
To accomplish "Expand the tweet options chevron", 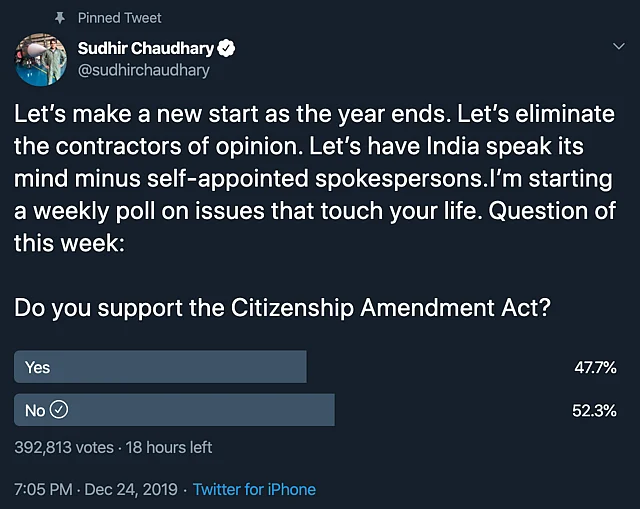I will (617, 47).
